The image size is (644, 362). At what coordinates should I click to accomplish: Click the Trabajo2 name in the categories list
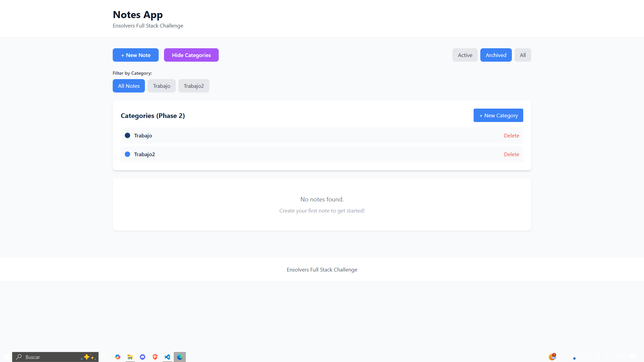tap(145, 154)
